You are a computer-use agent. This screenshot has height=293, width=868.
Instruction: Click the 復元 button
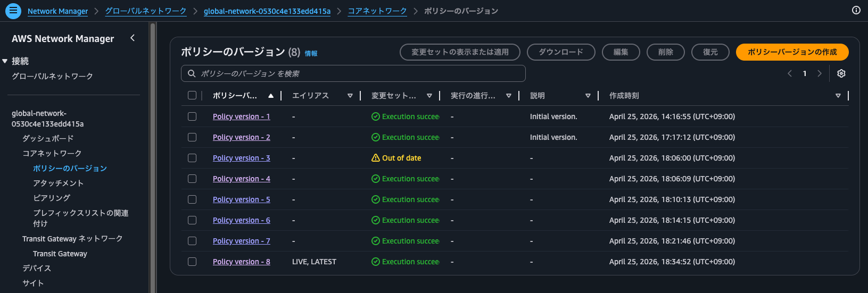tap(710, 52)
